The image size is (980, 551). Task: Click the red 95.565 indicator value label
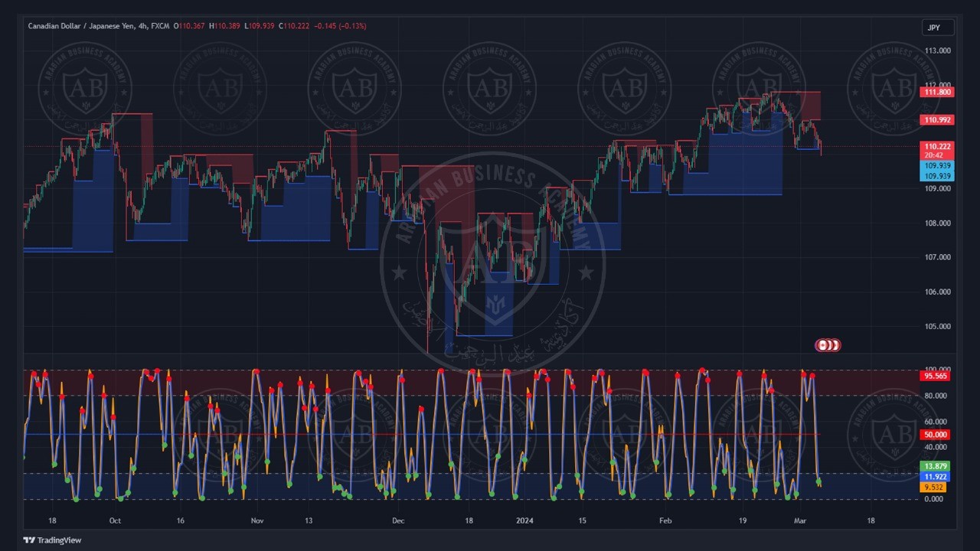pyautogui.click(x=936, y=377)
